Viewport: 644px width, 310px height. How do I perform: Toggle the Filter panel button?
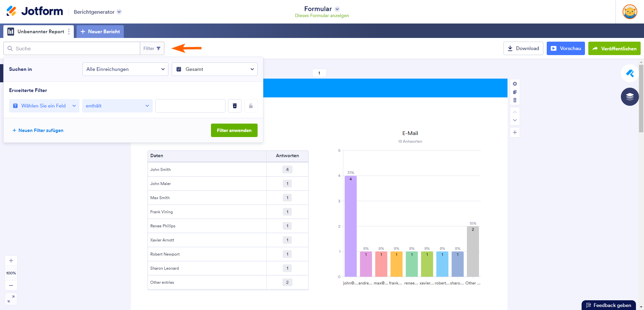point(152,48)
